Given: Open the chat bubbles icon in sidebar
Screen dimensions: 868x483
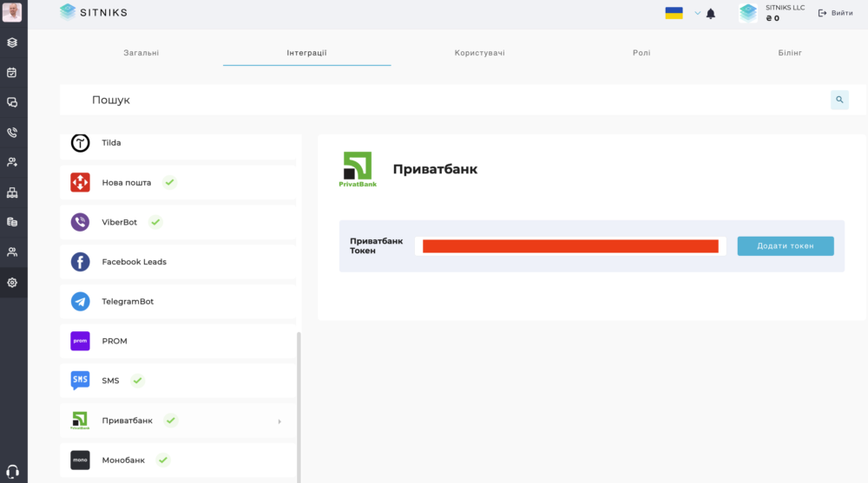Looking at the screenshot, I should click(12, 102).
